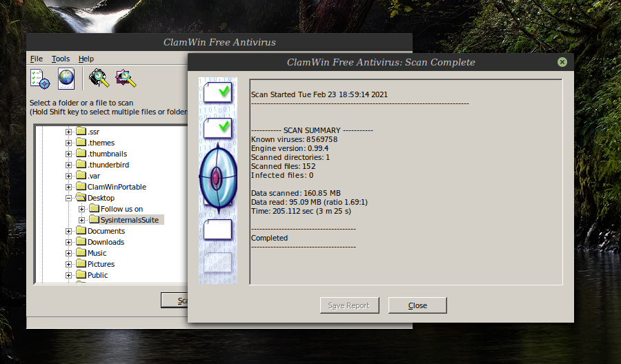Viewport: 621px width, 364px height.
Task: Click the Time: 205.112 sec line
Action: click(x=301, y=211)
